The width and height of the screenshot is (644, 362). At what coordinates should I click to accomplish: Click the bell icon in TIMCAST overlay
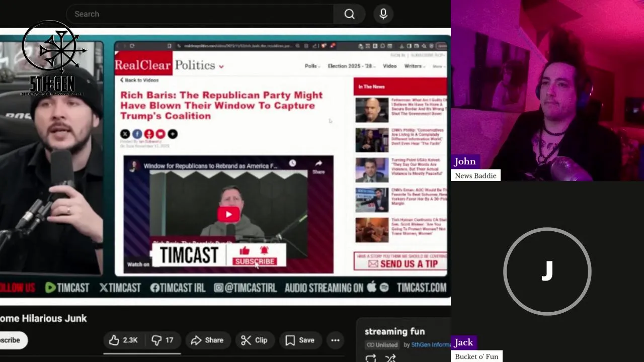click(264, 250)
